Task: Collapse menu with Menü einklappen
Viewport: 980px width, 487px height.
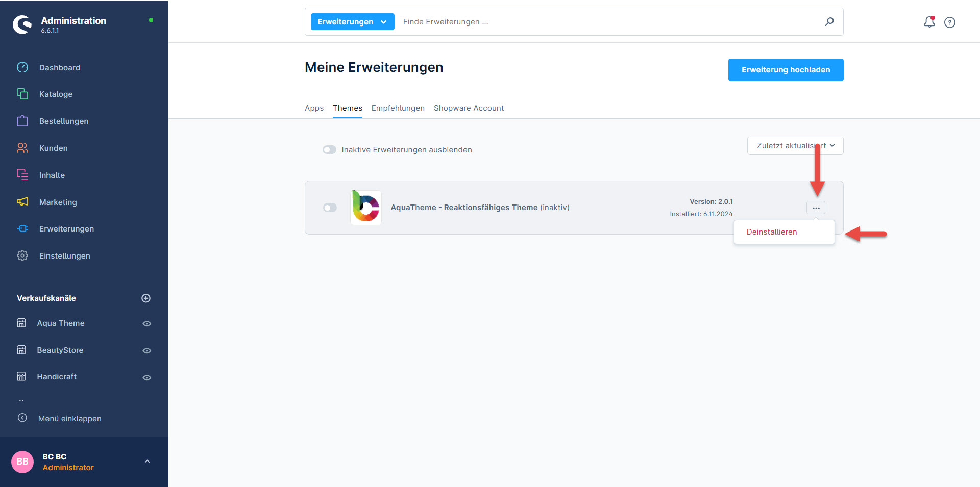Action: click(69, 419)
